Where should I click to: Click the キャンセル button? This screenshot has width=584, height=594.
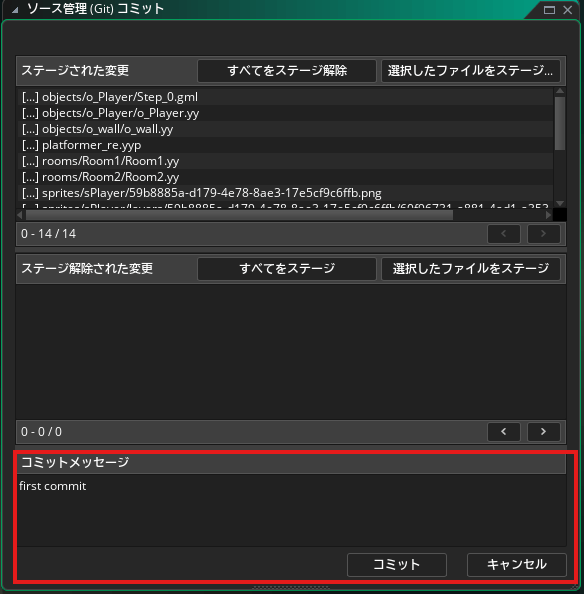517,564
